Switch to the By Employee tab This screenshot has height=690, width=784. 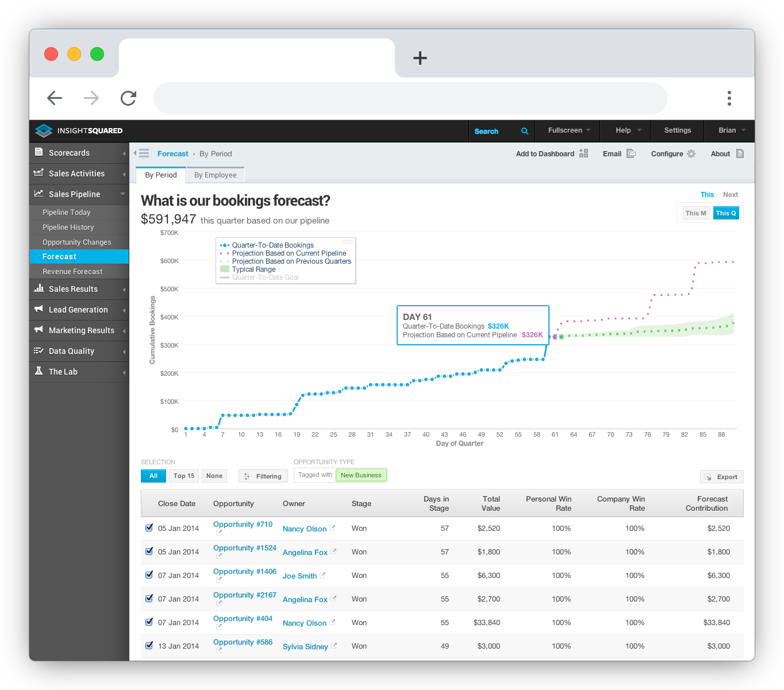click(x=216, y=175)
